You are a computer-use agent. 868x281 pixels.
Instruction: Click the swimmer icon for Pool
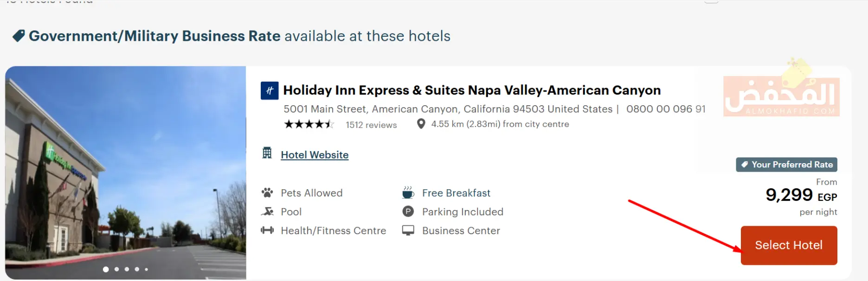tap(267, 212)
